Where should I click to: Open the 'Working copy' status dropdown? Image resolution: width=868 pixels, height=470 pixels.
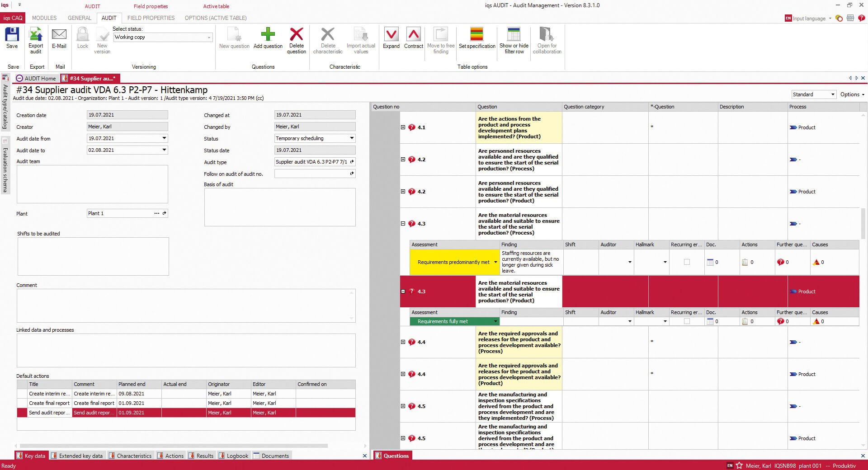tap(208, 37)
